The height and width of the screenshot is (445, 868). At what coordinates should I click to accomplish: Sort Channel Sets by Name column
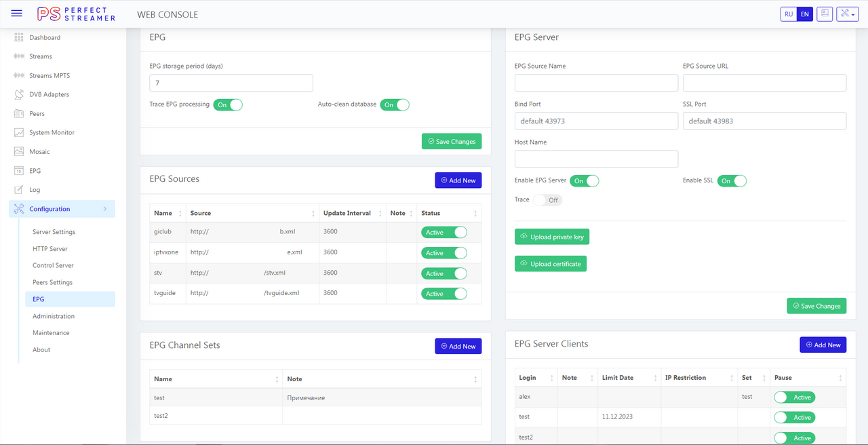216,379
